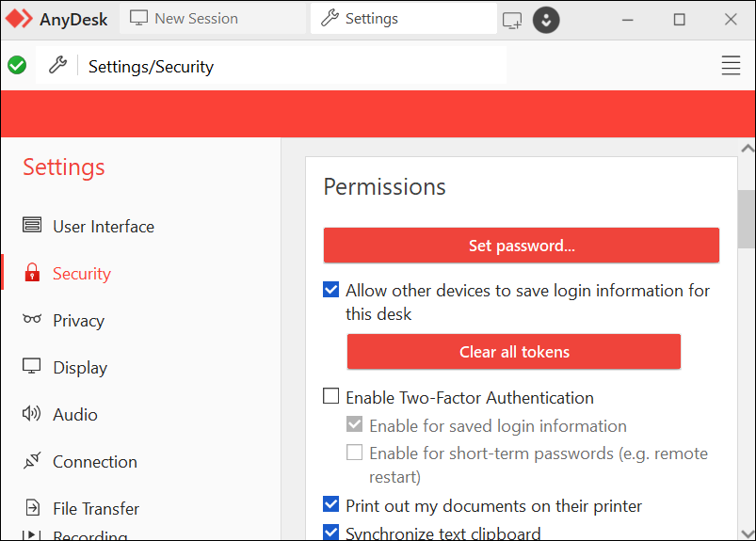The height and width of the screenshot is (541, 756).
Task: Enable Two-Factor Authentication checkbox
Action: point(331,397)
